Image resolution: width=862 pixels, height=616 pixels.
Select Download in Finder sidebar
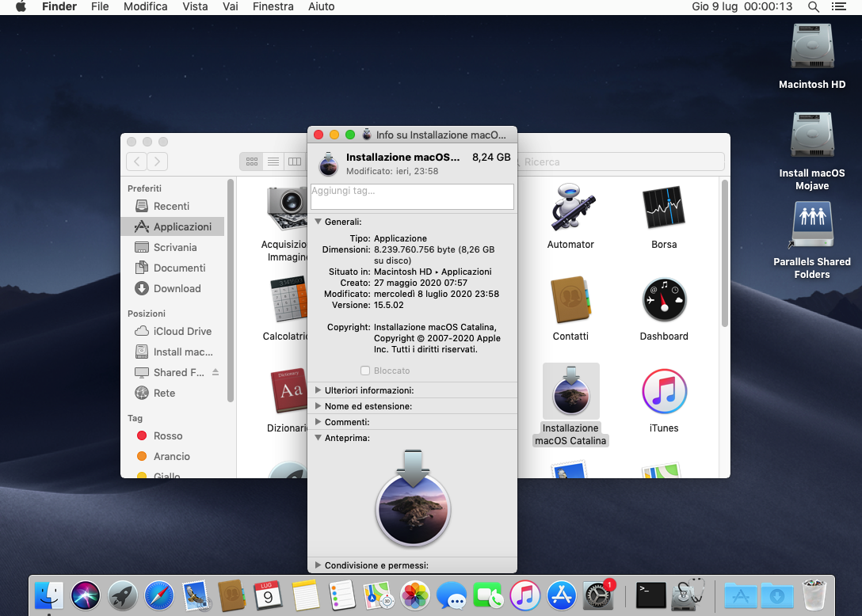pyautogui.click(x=173, y=288)
